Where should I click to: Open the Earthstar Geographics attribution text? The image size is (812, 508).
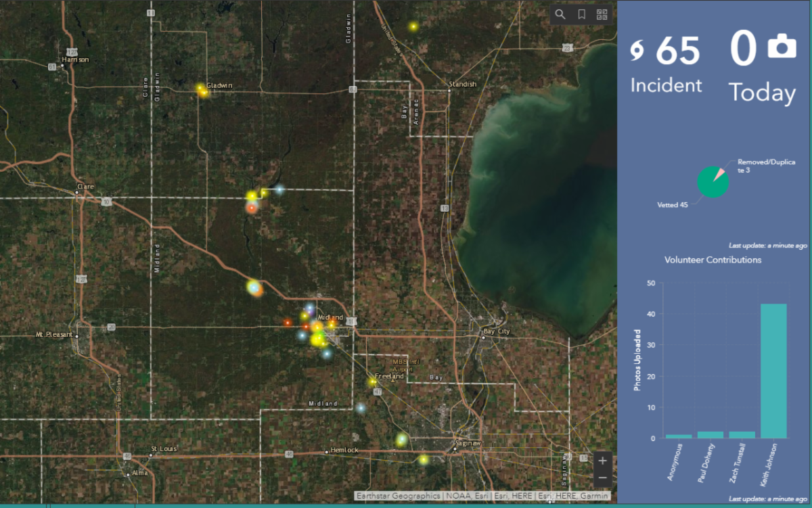click(x=399, y=496)
